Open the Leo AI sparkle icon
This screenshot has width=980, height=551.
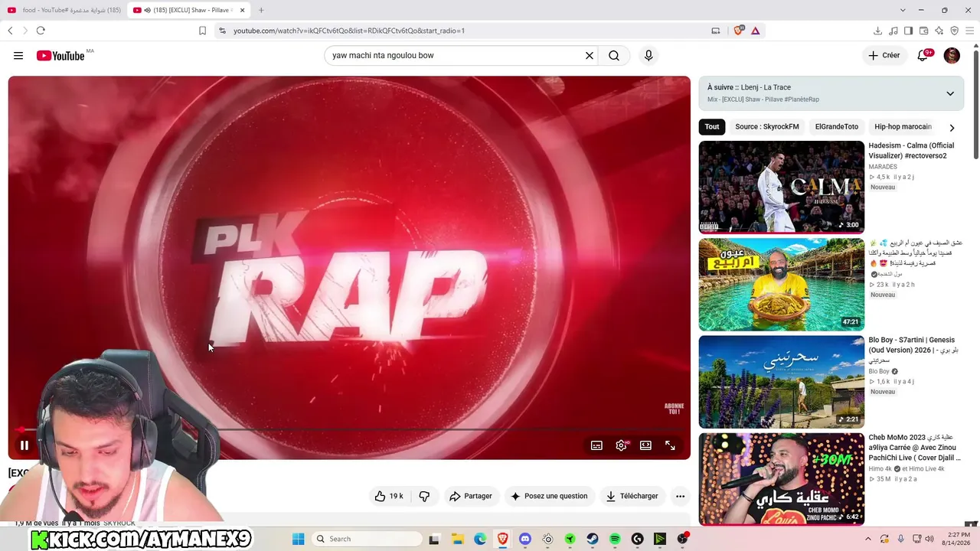[x=939, y=31]
